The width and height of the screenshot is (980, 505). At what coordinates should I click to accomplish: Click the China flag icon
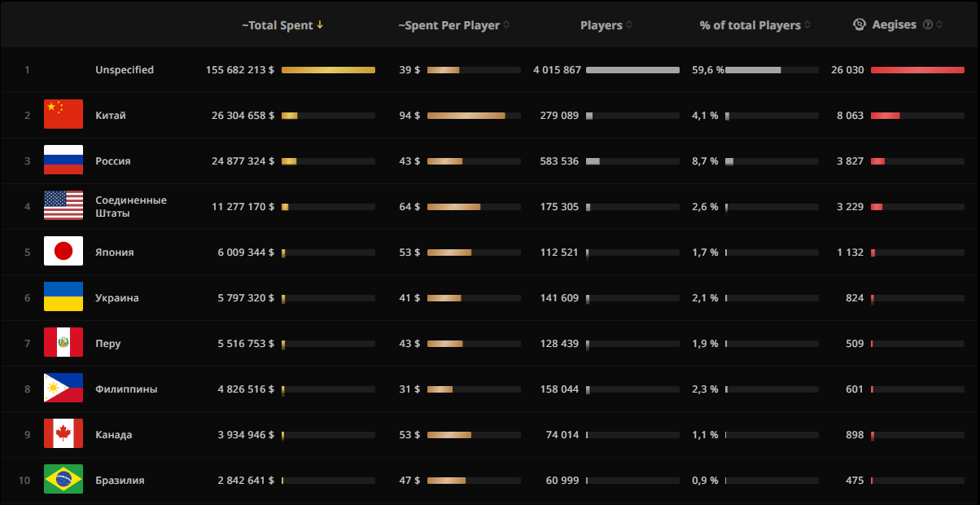63,115
